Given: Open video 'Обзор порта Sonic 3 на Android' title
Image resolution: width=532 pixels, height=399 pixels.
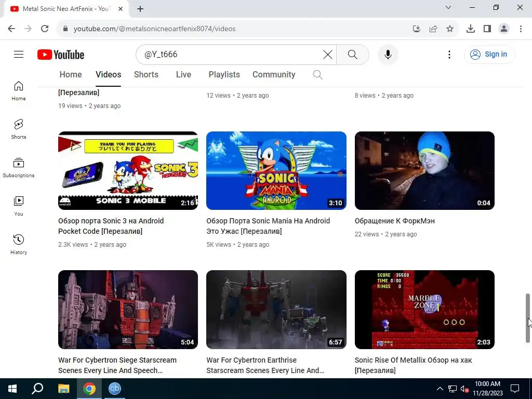Looking at the screenshot, I should pyautogui.click(x=111, y=226).
